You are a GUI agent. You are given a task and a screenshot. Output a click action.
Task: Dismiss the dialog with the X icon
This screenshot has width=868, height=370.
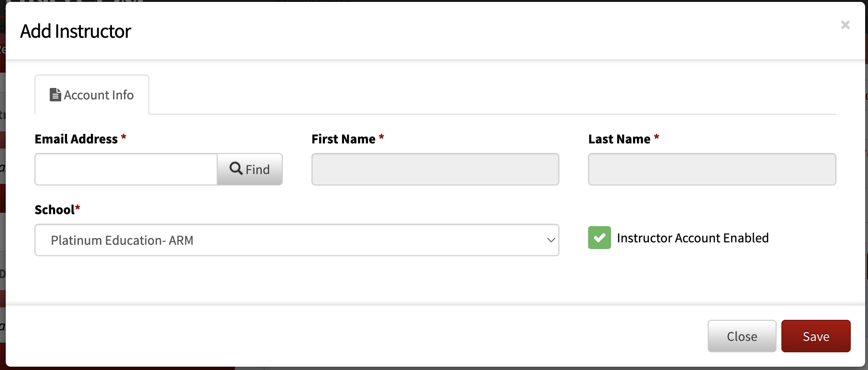pyautogui.click(x=845, y=25)
